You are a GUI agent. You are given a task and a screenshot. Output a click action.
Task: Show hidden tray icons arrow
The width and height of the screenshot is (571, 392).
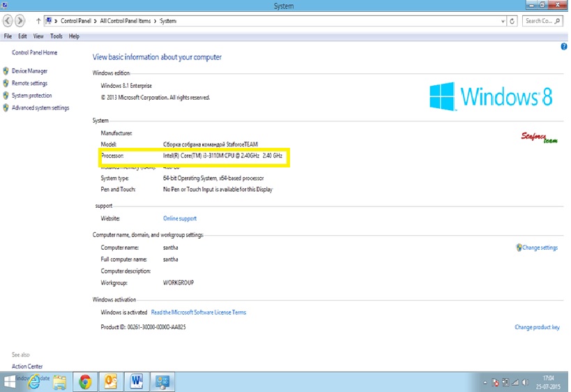485,382
